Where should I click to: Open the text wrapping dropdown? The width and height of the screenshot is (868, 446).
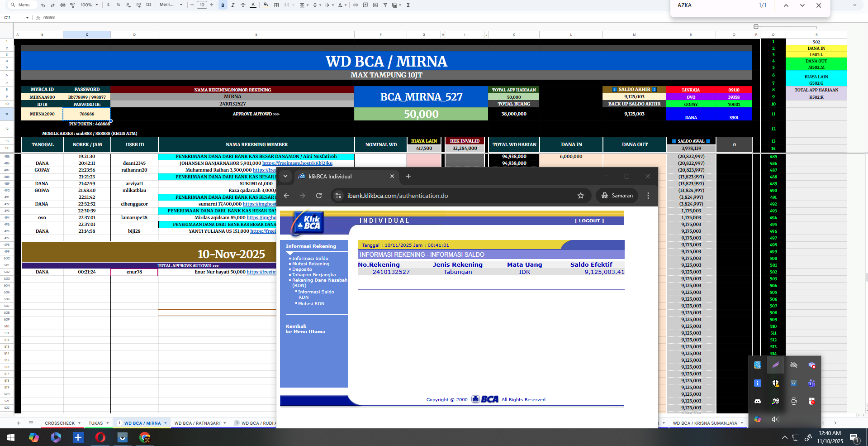pos(329,5)
